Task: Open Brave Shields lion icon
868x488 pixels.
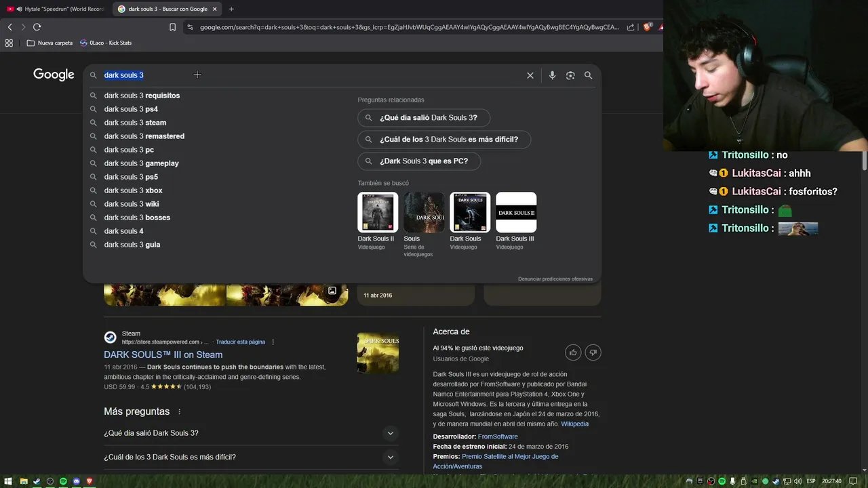Action: pyautogui.click(x=647, y=27)
